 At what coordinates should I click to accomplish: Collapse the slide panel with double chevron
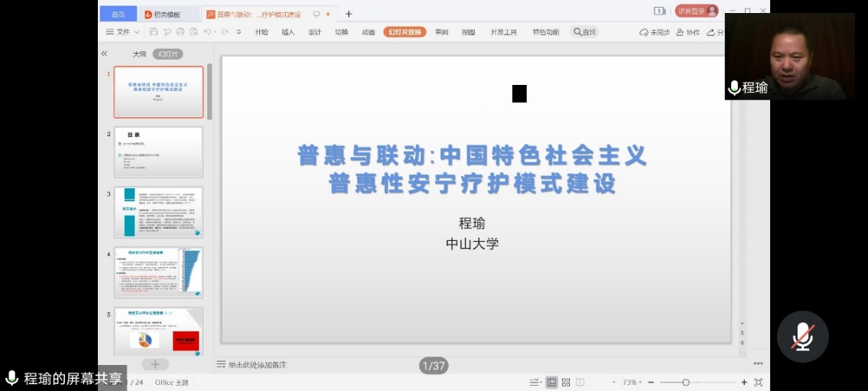pyautogui.click(x=105, y=54)
